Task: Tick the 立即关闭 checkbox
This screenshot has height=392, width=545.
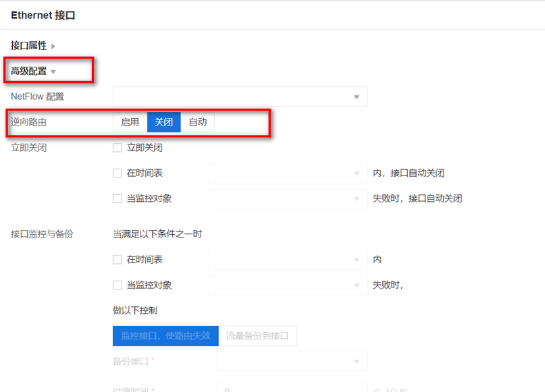Action: [x=118, y=148]
